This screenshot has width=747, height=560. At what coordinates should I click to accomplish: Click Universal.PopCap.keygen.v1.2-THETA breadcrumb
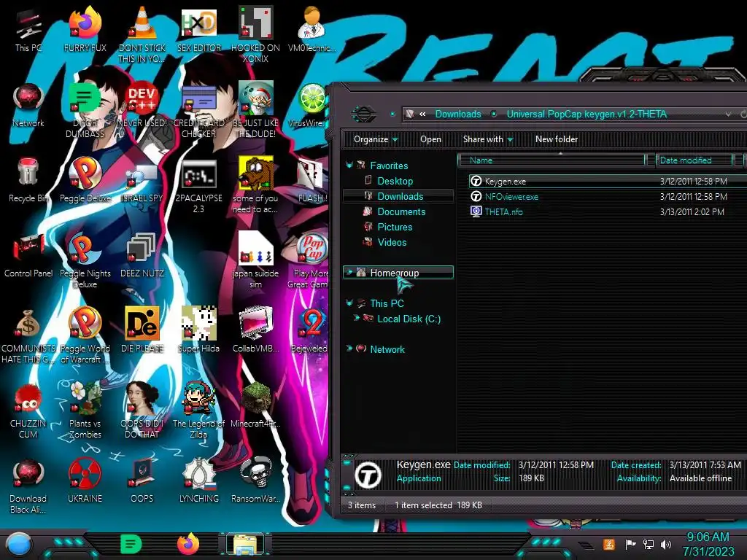(587, 114)
